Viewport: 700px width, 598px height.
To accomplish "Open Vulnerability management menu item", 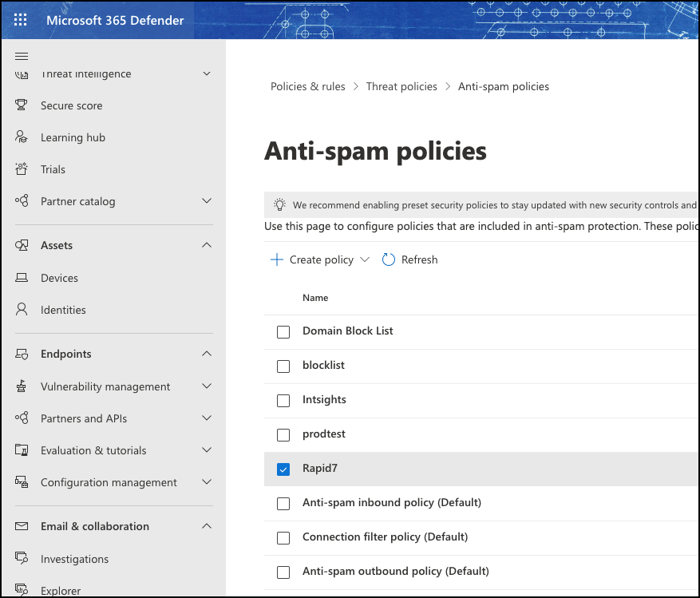I will pyautogui.click(x=105, y=386).
